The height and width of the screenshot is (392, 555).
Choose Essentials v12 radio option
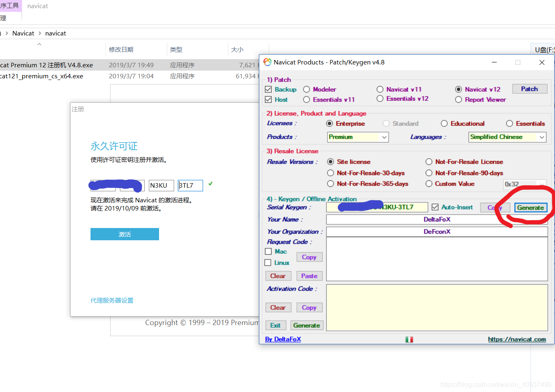pyautogui.click(x=380, y=99)
